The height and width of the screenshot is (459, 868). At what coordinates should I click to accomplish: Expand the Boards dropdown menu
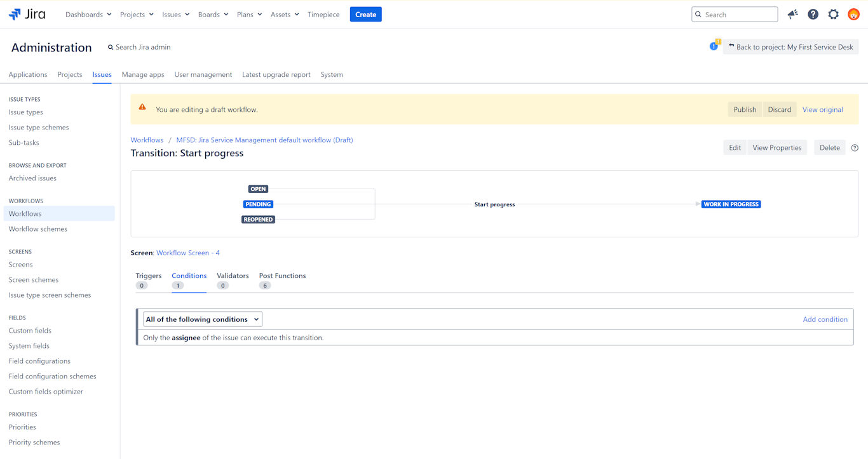[213, 15]
